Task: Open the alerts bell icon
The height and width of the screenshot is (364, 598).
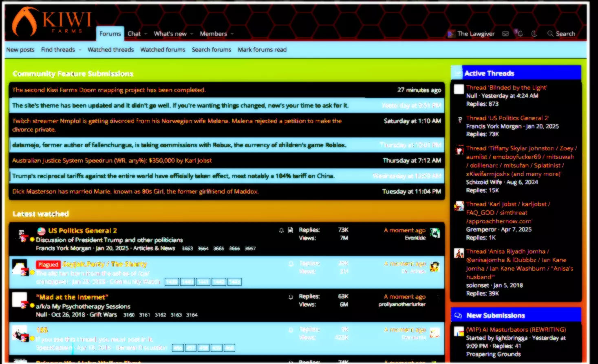Action: click(520, 34)
